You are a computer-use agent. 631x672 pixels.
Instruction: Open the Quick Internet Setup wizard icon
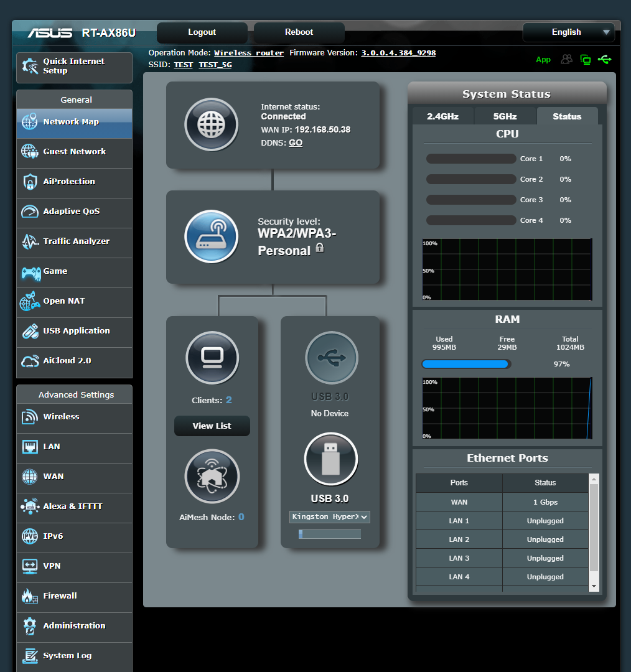click(29, 65)
